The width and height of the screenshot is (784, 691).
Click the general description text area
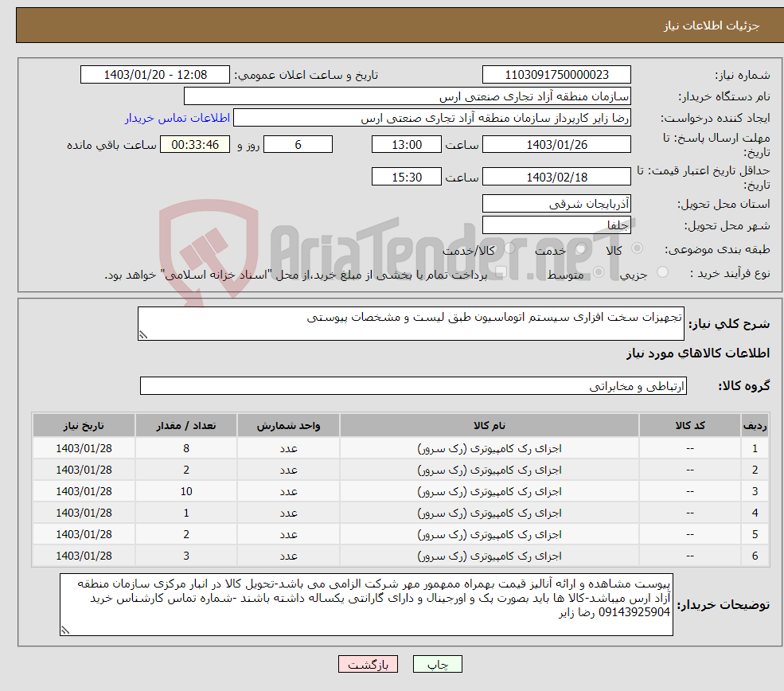tap(411, 323)
